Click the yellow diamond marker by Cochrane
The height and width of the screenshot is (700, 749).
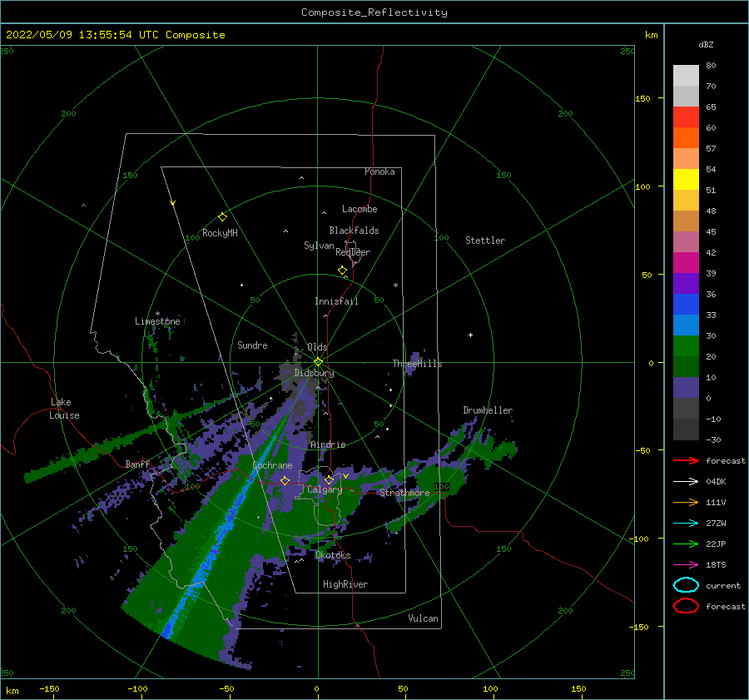(285, 480)
